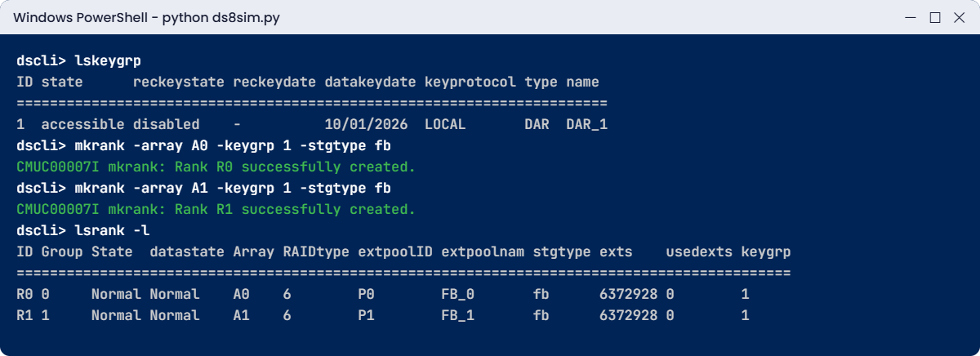Click the 'keyprotocol' column header

470,82
